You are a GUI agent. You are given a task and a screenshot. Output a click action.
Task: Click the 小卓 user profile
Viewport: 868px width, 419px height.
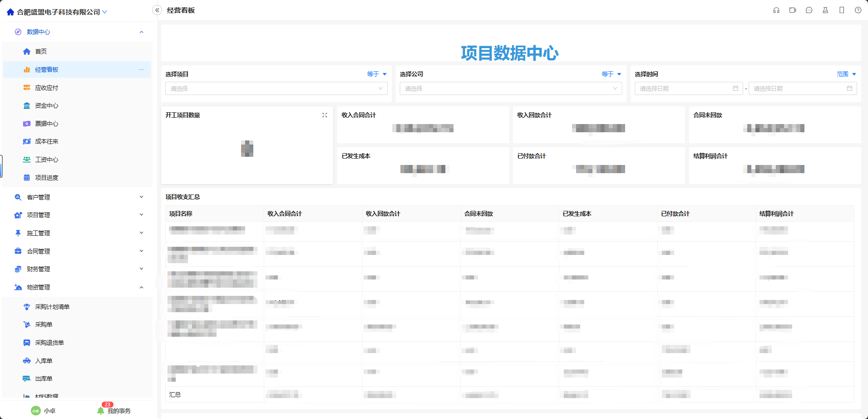click(x=44, y=411)
